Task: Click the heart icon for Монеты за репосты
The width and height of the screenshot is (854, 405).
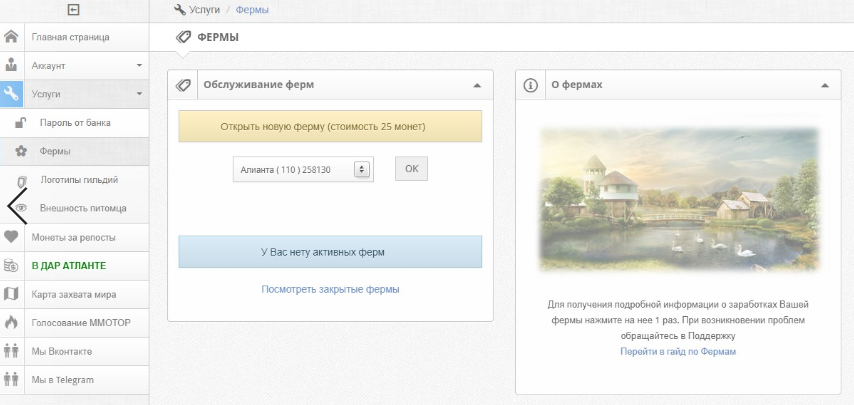Action: (x=11, y=237)
